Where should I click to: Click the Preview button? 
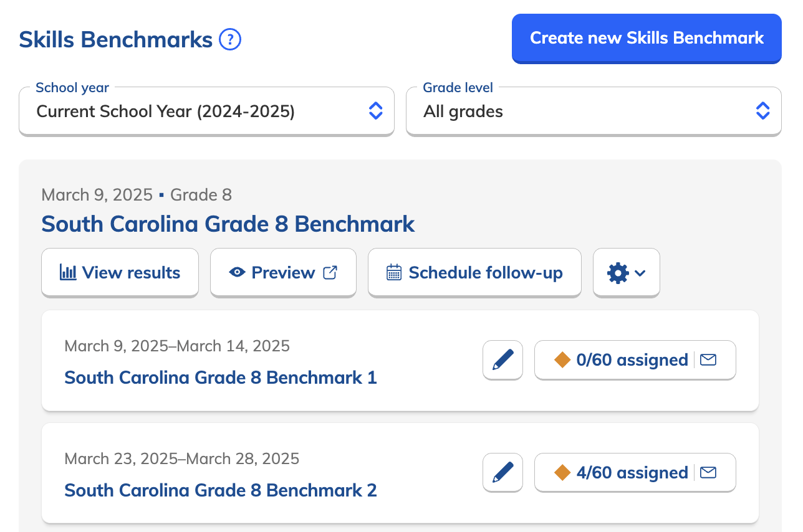(283, 272)
